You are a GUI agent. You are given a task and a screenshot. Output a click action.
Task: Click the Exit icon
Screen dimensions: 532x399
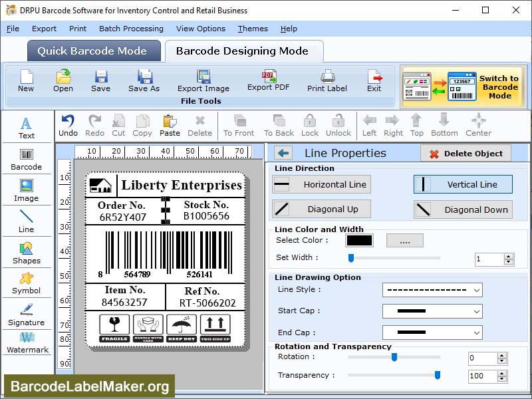point(374,80)
